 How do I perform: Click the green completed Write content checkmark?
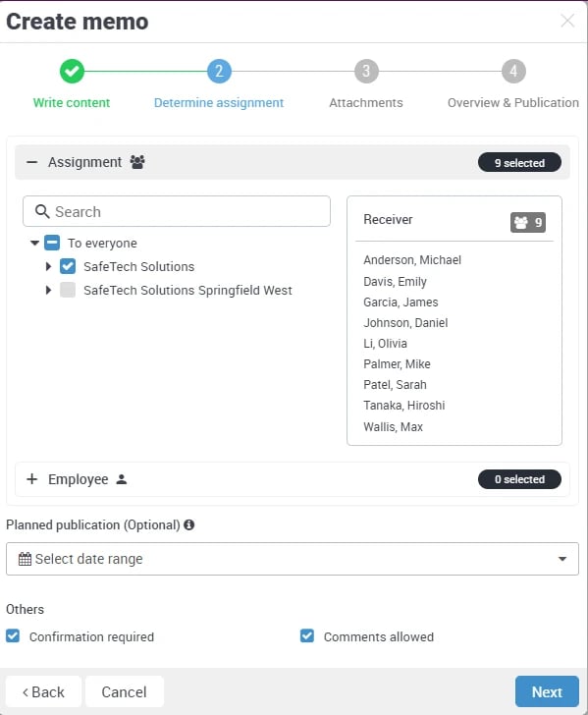(72, 71)
